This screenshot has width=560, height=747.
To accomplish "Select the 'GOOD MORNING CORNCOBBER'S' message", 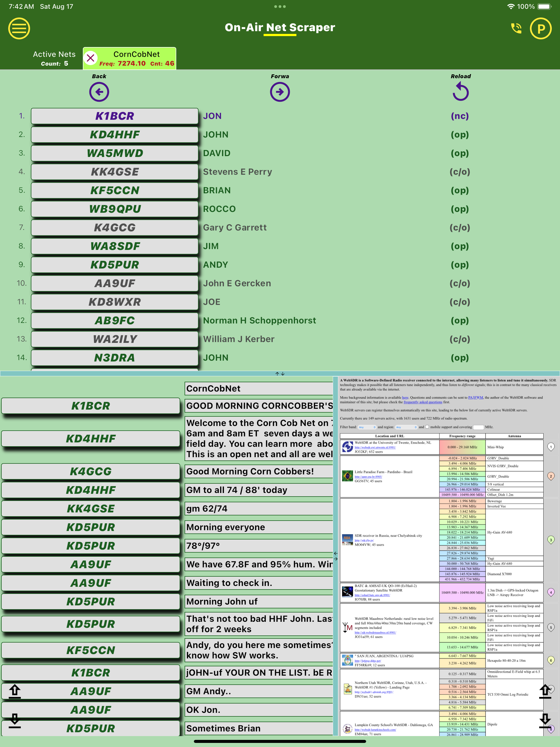I will tap(259, 405).
